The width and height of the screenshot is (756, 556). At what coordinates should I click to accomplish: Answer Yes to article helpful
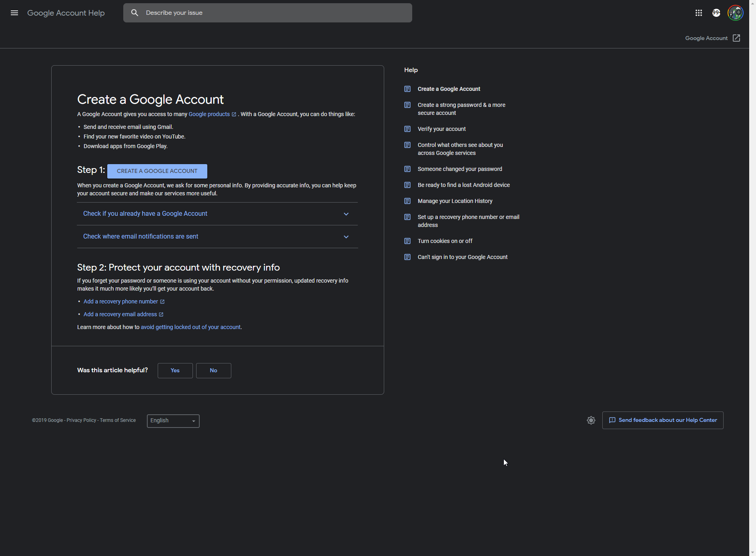[x=175, y=370]
